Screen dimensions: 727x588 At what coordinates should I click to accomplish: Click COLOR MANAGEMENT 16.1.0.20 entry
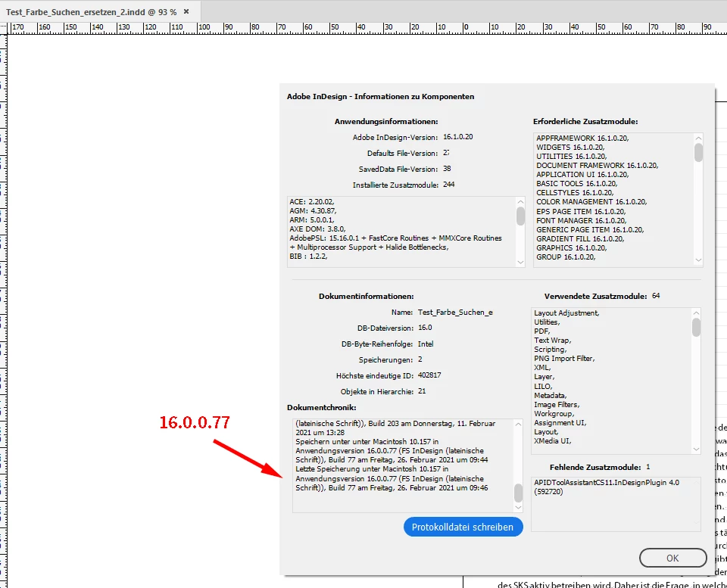pos(591,202)
